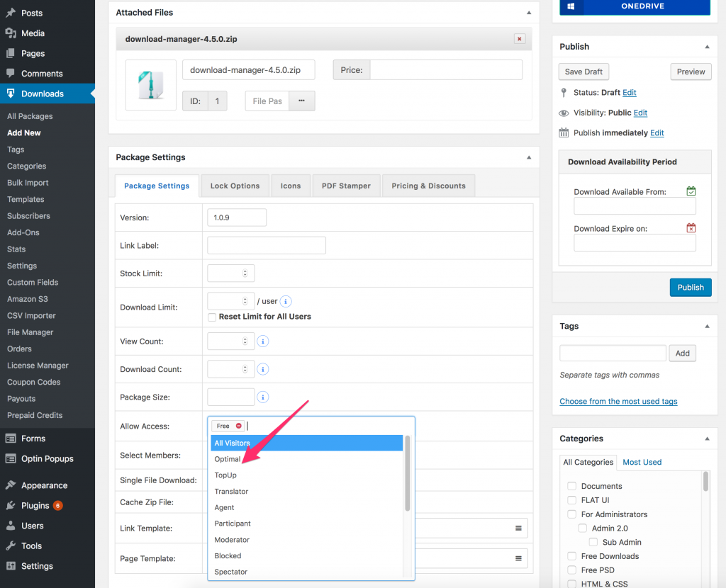Screen dimensions: 726x588
Task: Collapse the Publish panel
Action: tap(707, 46)
